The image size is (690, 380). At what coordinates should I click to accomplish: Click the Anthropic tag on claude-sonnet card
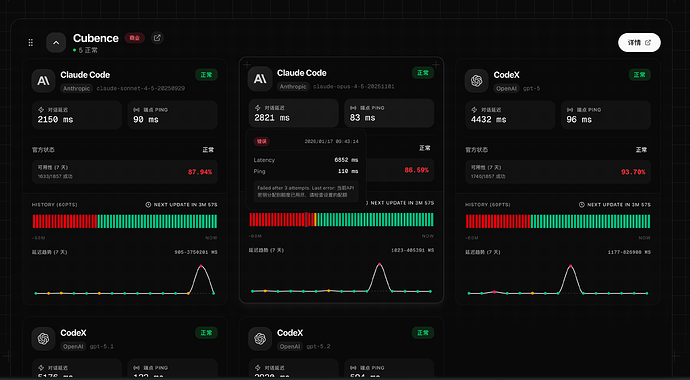click(76, 88)
